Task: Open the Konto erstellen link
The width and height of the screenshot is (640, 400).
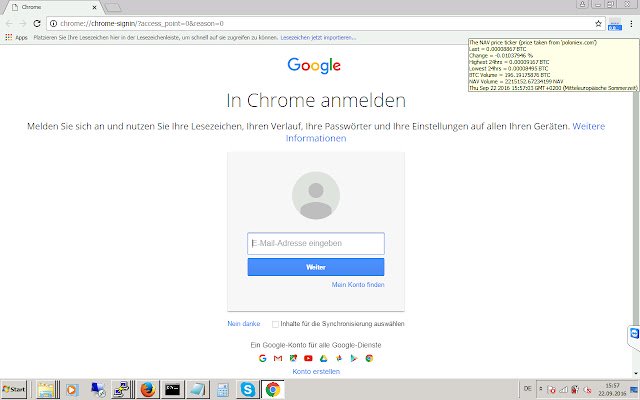Action: pyautogui.click(x=316, y=371)
